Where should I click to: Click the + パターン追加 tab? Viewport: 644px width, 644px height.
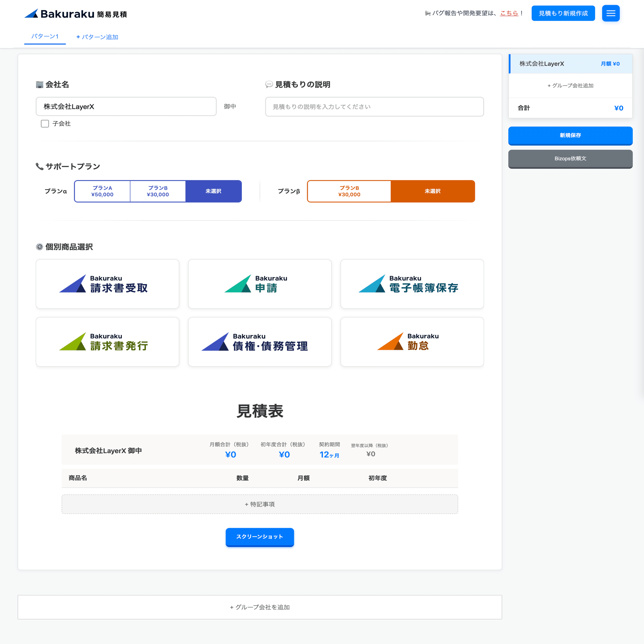[x=97, y=37]
